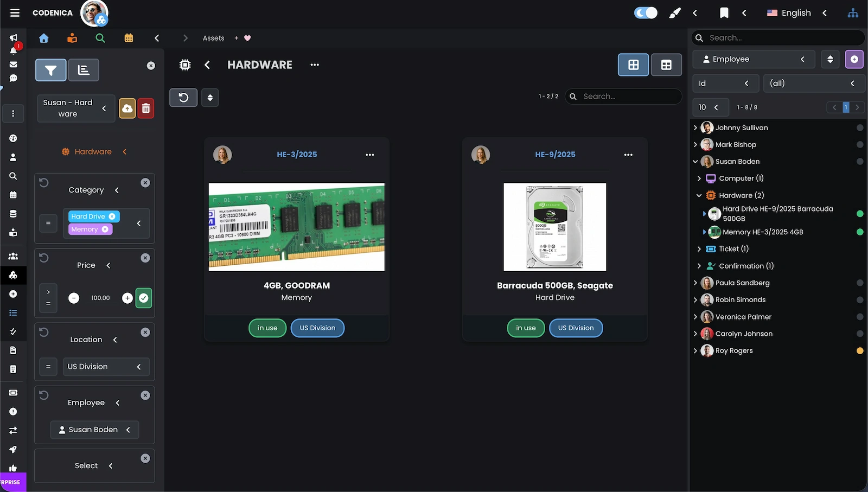868x492 pixels.
Task: Open the Calendar icon in the top toolbar
Action: tap(128, 38)
